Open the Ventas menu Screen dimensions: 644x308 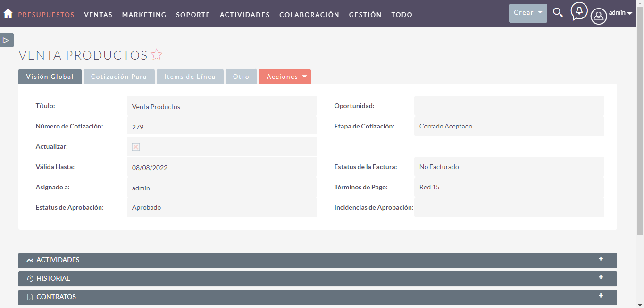click(x=98, y=15)
